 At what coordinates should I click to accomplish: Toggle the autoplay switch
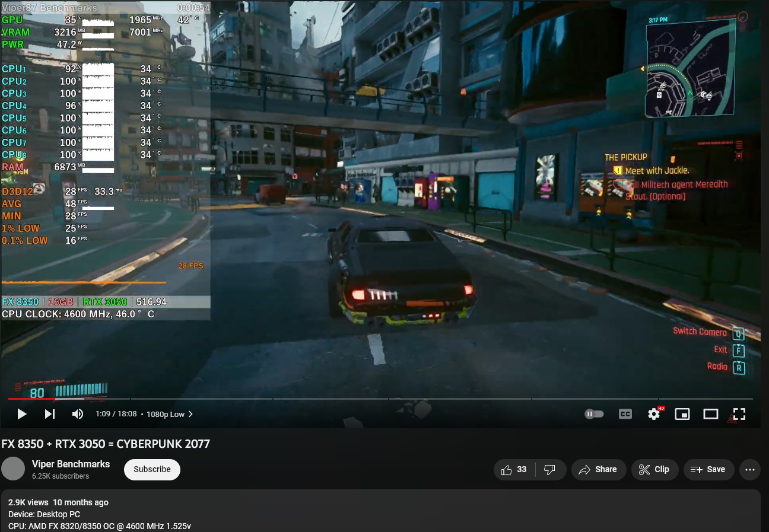(594, 414)
